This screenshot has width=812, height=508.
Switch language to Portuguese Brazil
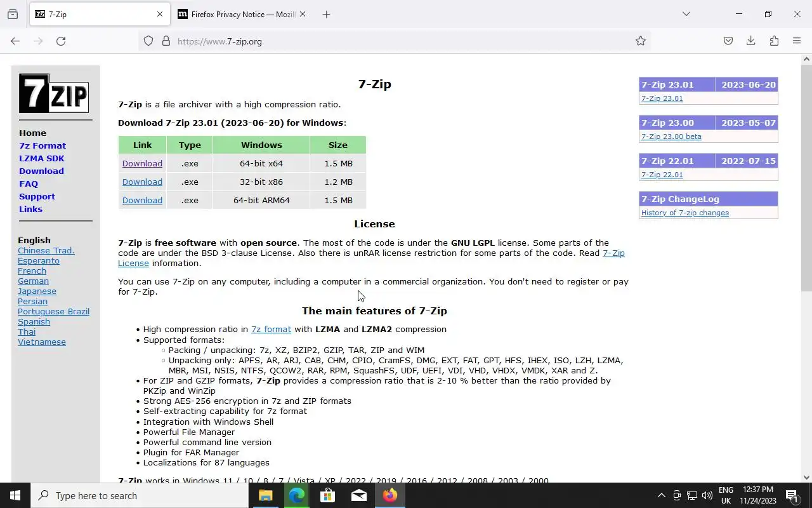(53, 311)
